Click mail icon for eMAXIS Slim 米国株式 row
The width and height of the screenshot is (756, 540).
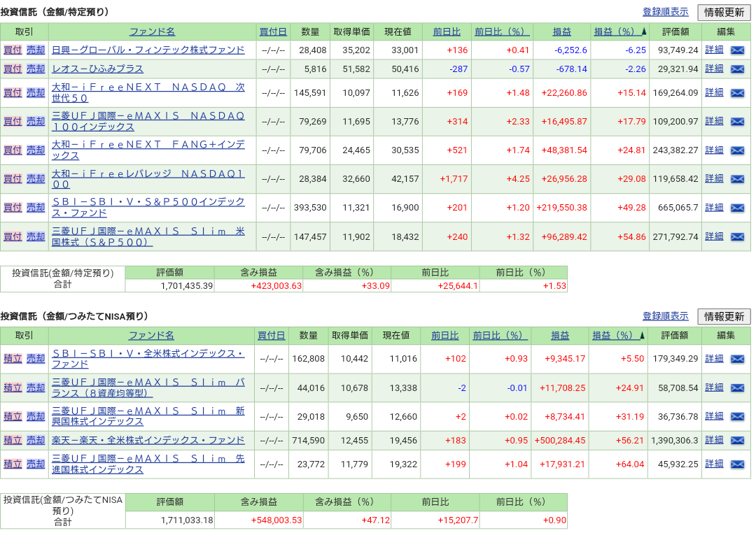click(737, 237)
